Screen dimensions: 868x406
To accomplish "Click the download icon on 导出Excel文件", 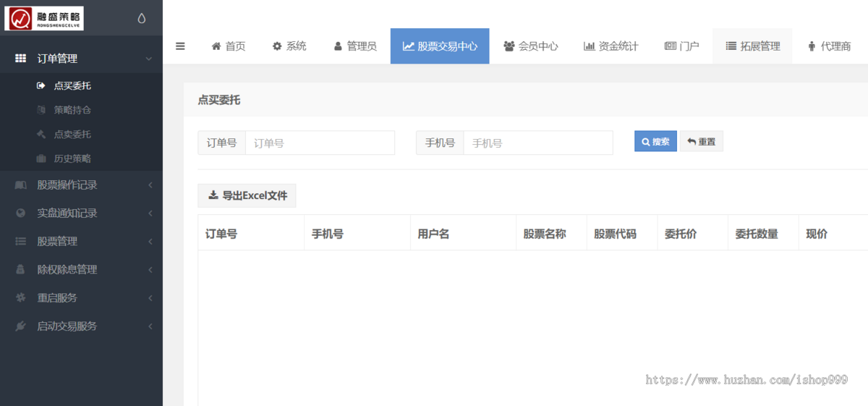I will (x=213, y=195).
